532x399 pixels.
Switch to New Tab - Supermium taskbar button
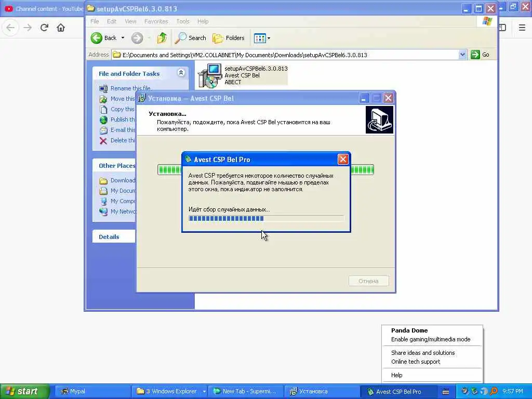coord(246,392)
